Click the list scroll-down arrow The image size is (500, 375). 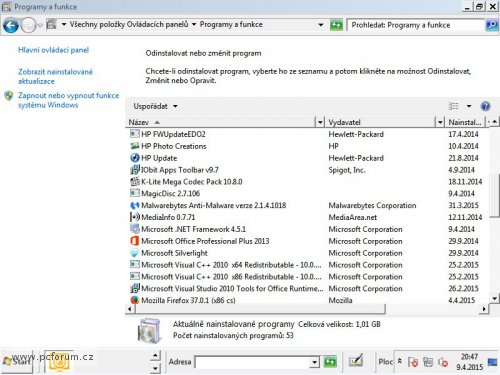[495, 299]
